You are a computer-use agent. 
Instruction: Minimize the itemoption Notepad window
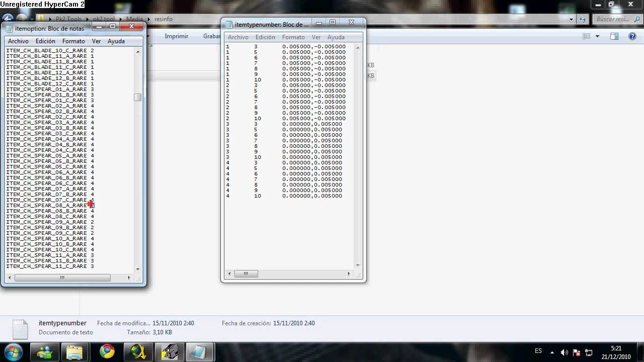(99, 27)
